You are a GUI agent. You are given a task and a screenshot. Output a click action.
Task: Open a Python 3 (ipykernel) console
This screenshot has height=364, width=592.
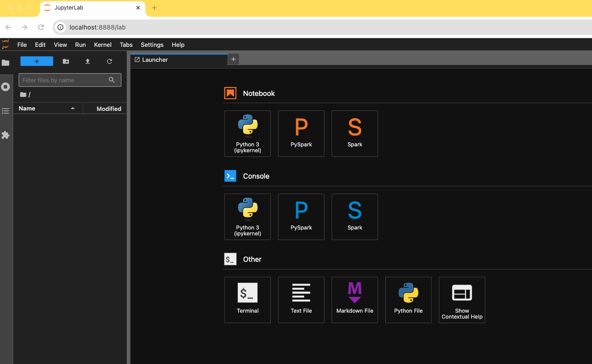click(248, 217)
